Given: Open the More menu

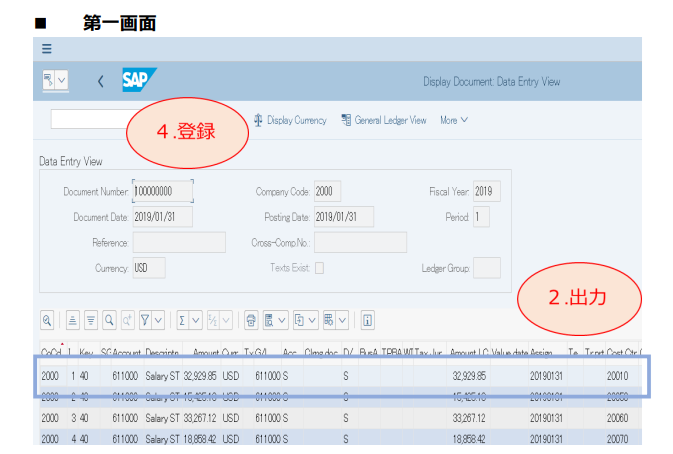Looking at the screenshot, I should coord(454,120).
